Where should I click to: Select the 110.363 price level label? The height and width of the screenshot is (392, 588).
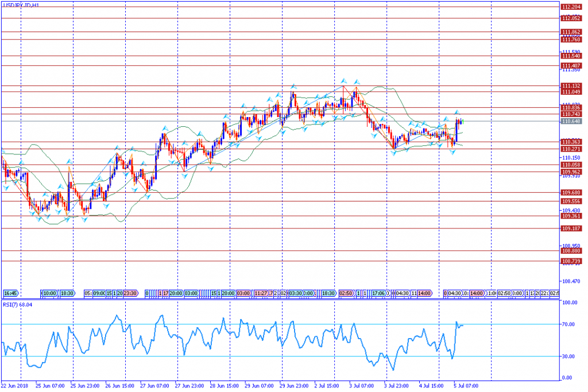point(570,142)
